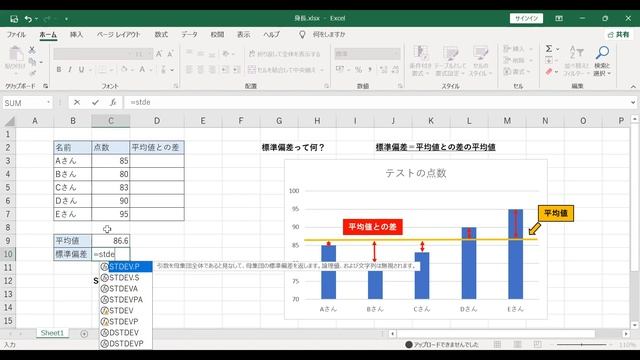Open Undo history dropdown arrow
640x360 pixels.
[36, 19]
